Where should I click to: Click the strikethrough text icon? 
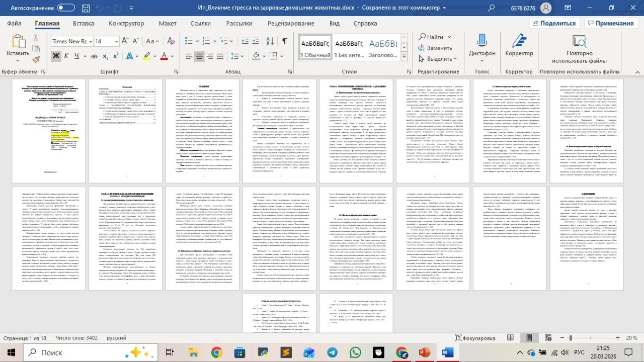point(94,56)
